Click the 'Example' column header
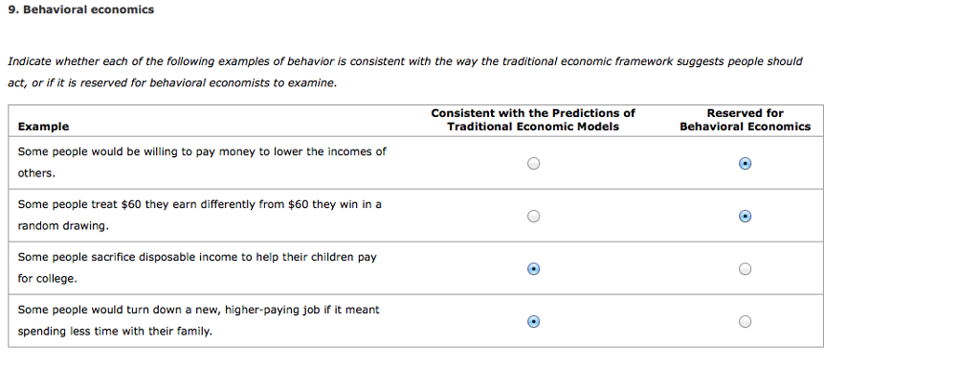Image resolution: width=980 pixels, height=368 pixels. (x=43, y=126)
